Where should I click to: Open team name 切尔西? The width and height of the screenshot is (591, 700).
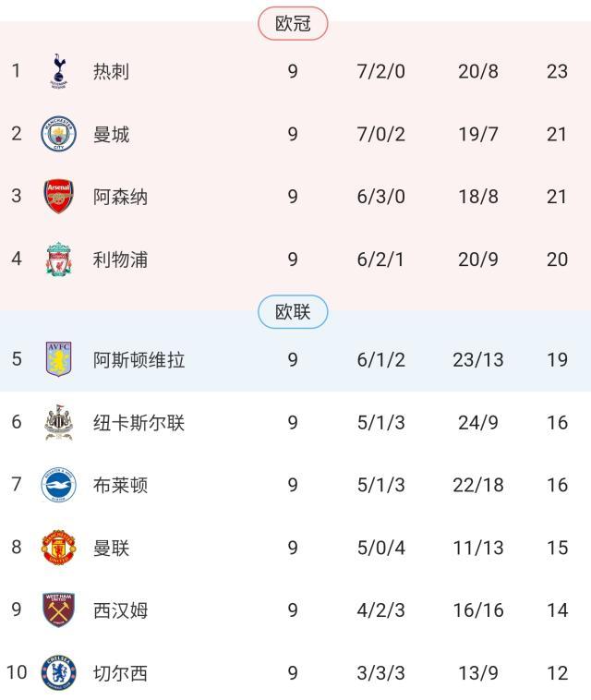[120, 673]
